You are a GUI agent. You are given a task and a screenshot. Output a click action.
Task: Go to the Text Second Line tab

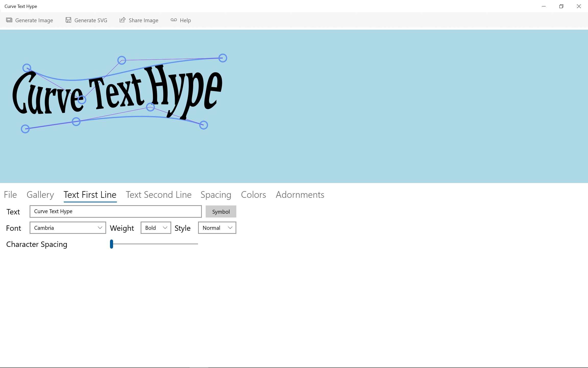[x=158, y=195]
